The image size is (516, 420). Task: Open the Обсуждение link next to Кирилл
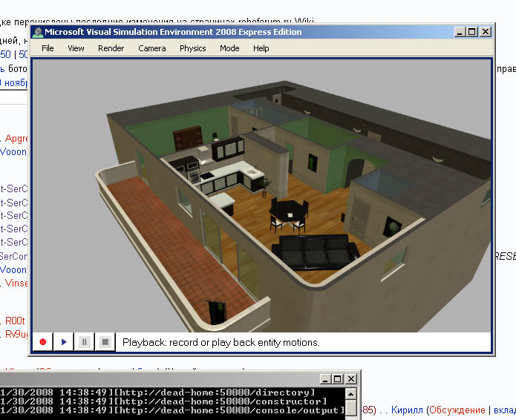[x=457, y=410]
